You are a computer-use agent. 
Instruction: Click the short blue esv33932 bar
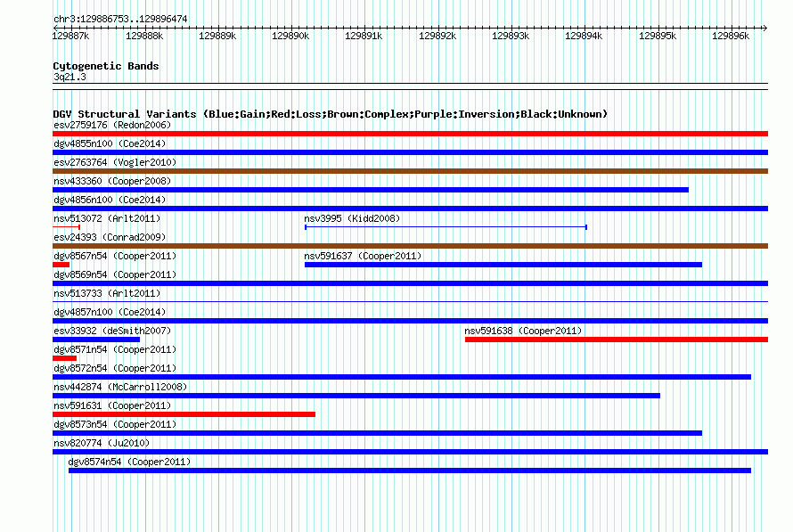[x=96, y=340]
